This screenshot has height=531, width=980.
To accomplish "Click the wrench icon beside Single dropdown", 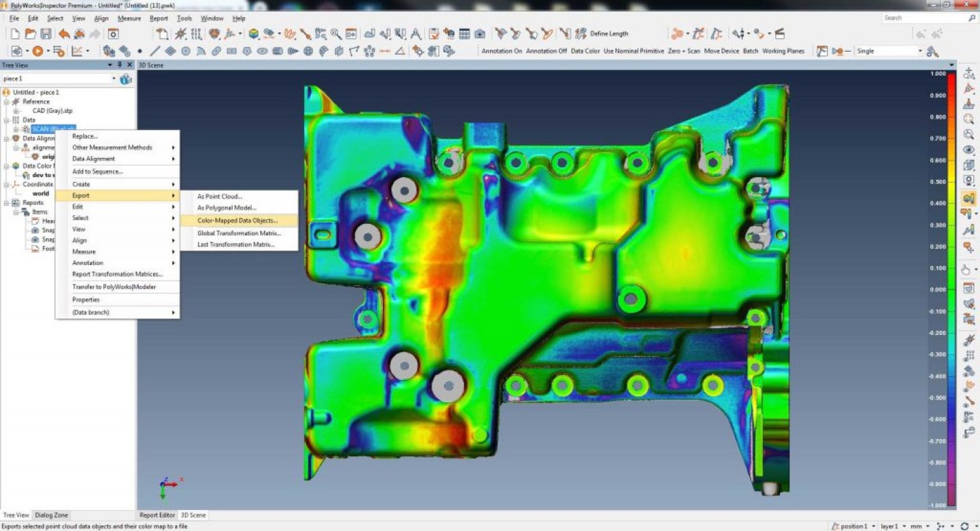I will (x=932, y=51).
